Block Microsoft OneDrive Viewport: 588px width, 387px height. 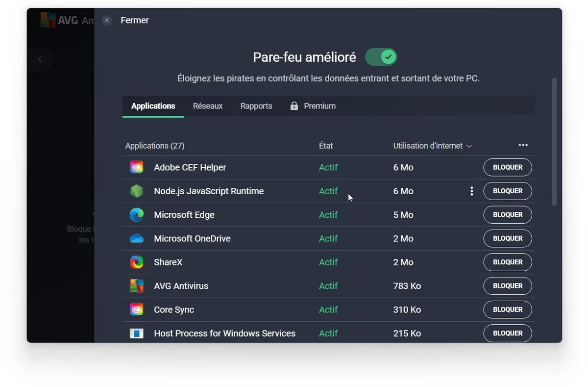(x=508, y=238)
